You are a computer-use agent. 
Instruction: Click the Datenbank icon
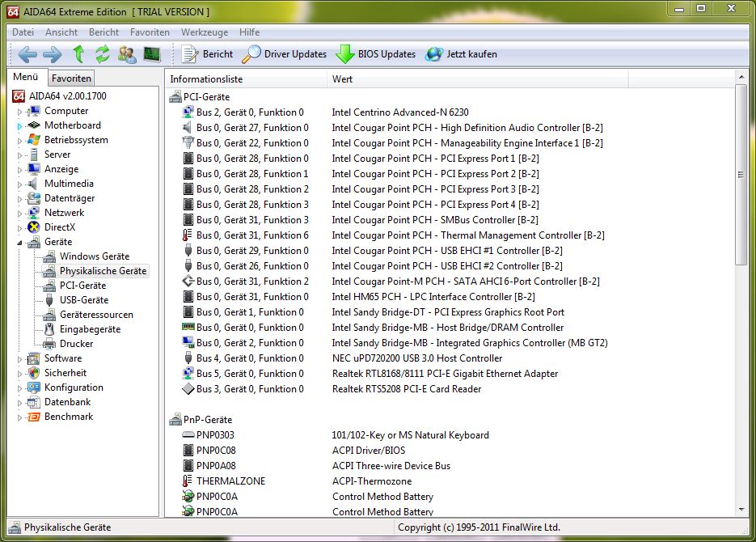coord(34,402)
